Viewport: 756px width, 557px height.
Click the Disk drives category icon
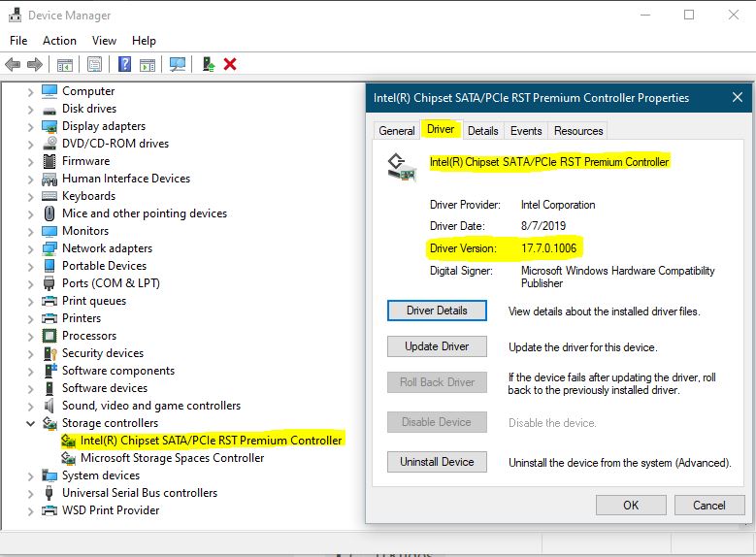pos(49,111)
